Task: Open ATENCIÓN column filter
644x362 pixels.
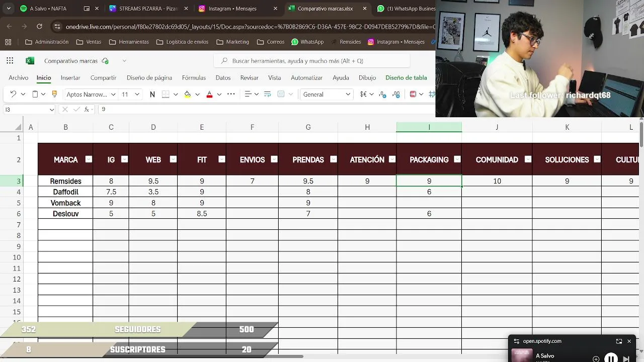Action: click(x=392, y=159)
